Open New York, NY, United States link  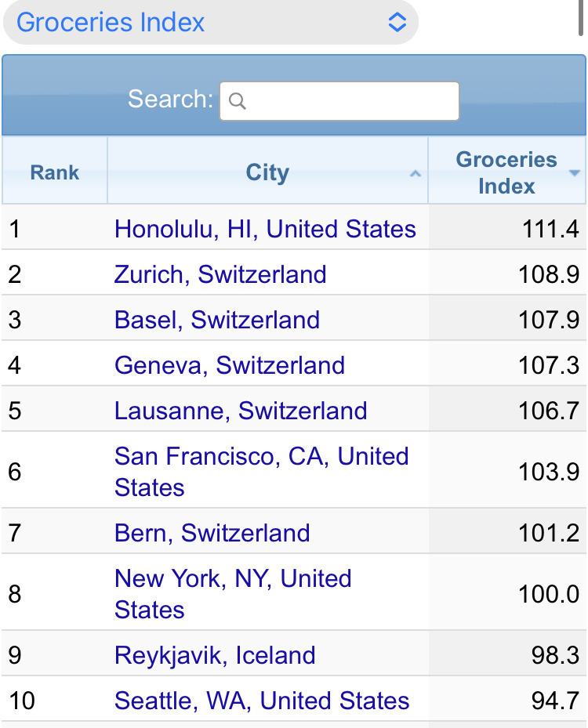[233, 593]
